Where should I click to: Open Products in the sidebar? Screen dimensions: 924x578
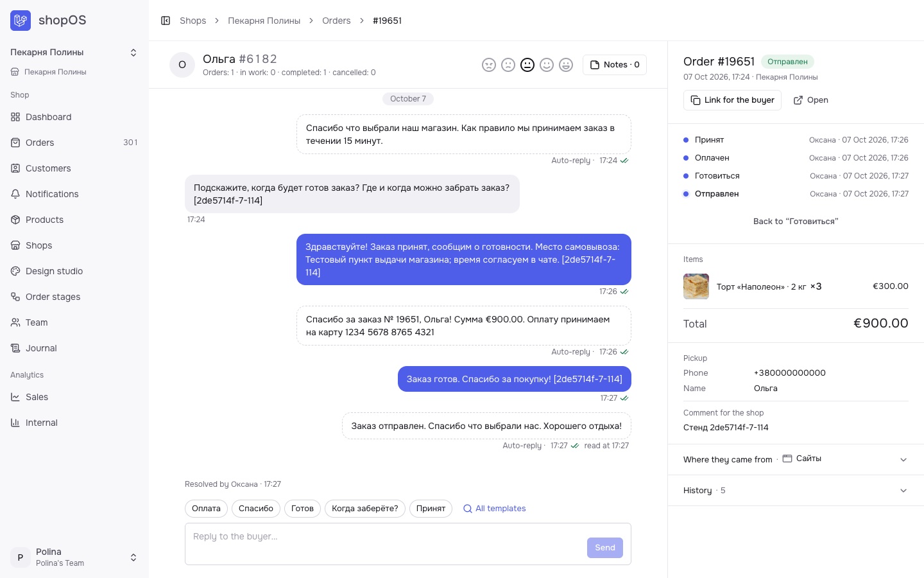point(74,220)
